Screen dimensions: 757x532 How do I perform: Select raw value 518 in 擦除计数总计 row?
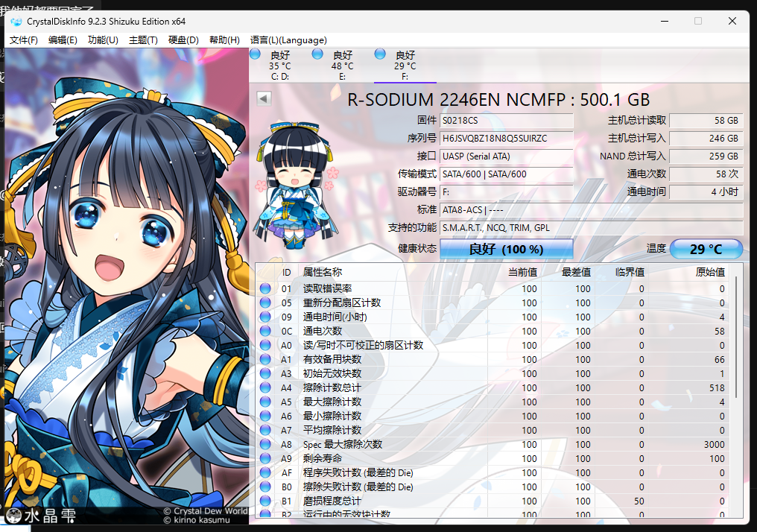(x=717, y=387)
